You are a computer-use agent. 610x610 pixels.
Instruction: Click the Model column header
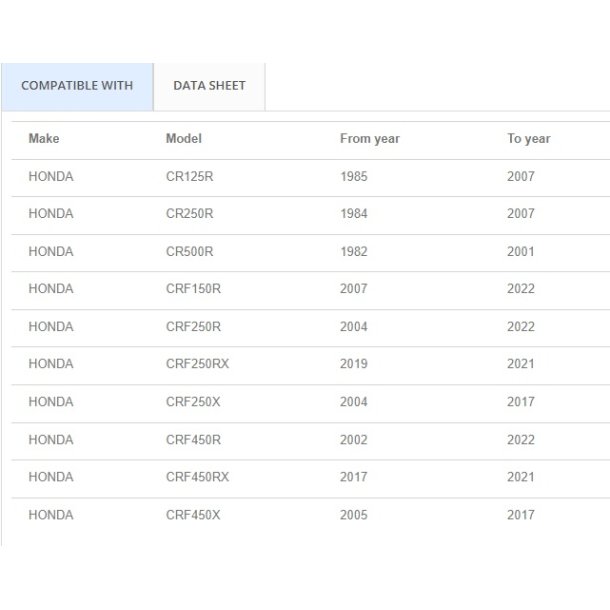pyautogui.click(x=183, y=139)
